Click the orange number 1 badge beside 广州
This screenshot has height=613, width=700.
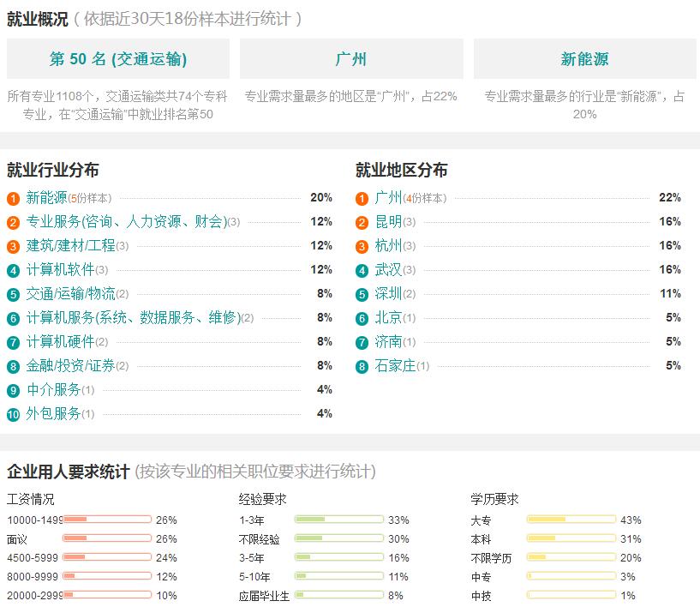(x=362, y=198)
